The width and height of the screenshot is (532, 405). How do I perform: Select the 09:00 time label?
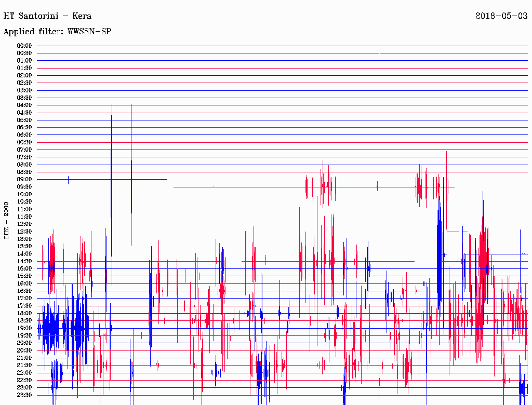pyautogui.click(x=24, y=180)
